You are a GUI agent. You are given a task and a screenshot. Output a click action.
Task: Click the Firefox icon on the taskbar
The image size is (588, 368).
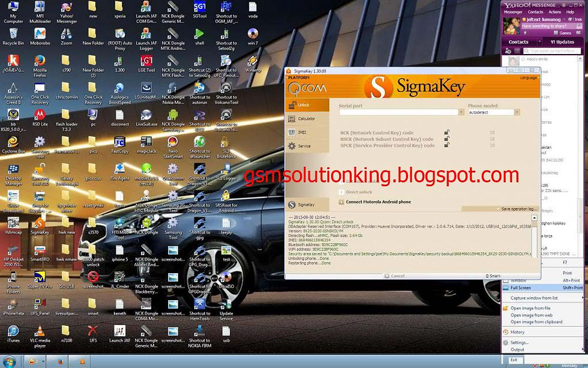coord(60,361)
